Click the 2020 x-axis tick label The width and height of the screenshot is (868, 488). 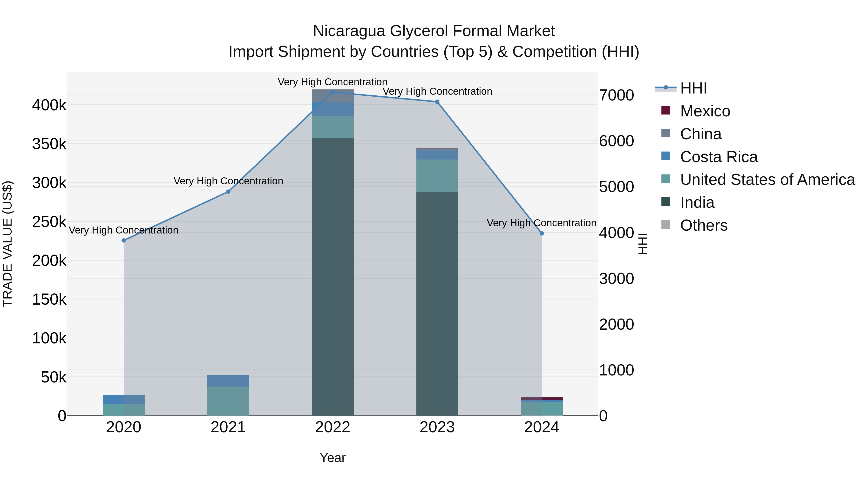[x=124, y=427]
